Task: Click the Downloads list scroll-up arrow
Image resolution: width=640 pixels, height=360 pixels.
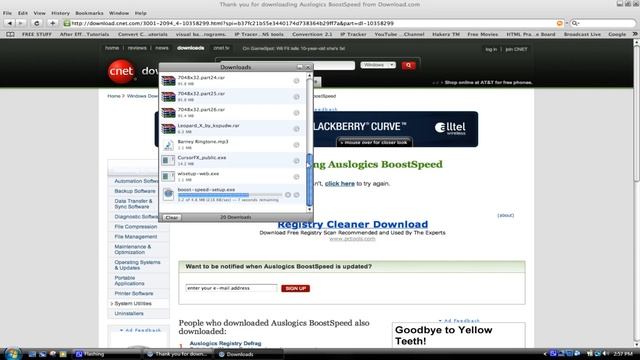Action: point(309,76)
